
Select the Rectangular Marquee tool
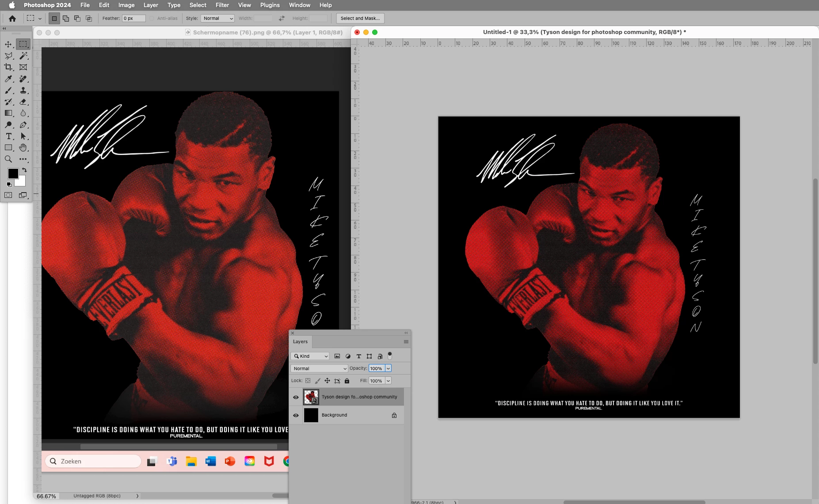coord(23,44)
